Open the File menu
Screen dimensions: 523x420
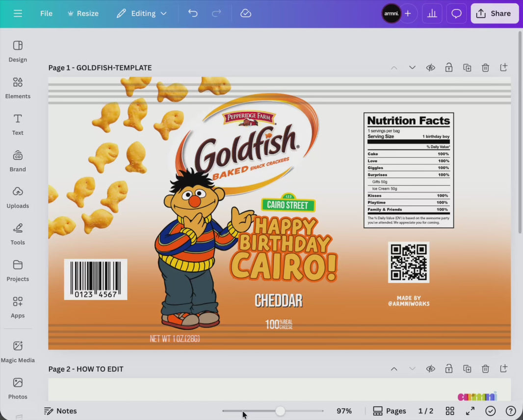46,13
